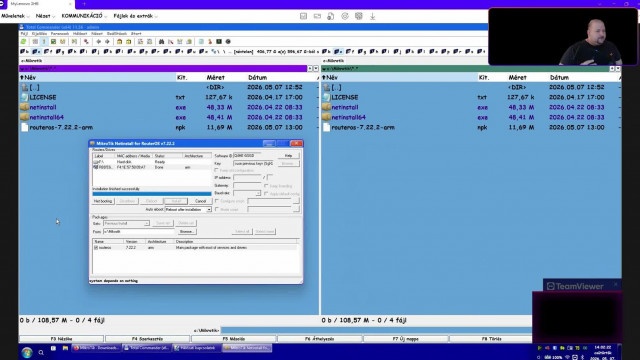The image size is (640, 360).
Task: Click the From path input field
Action: 139,231
